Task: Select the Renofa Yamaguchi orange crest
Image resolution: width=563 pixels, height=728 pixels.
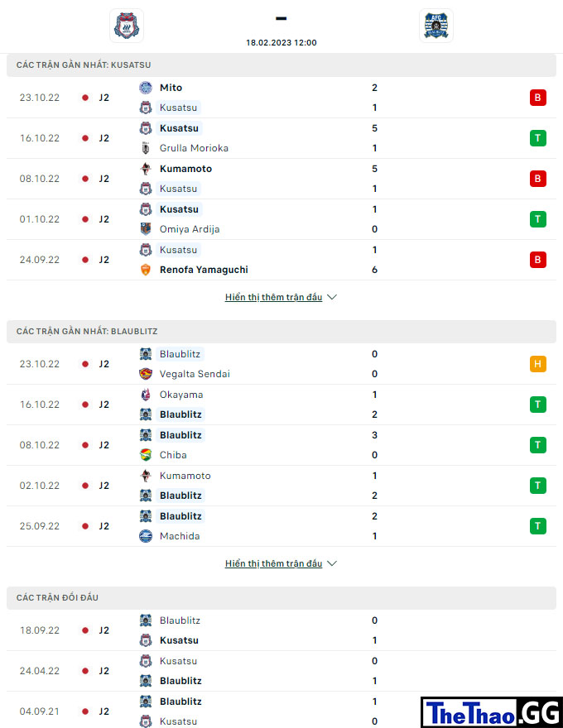Action: [146, 270]
